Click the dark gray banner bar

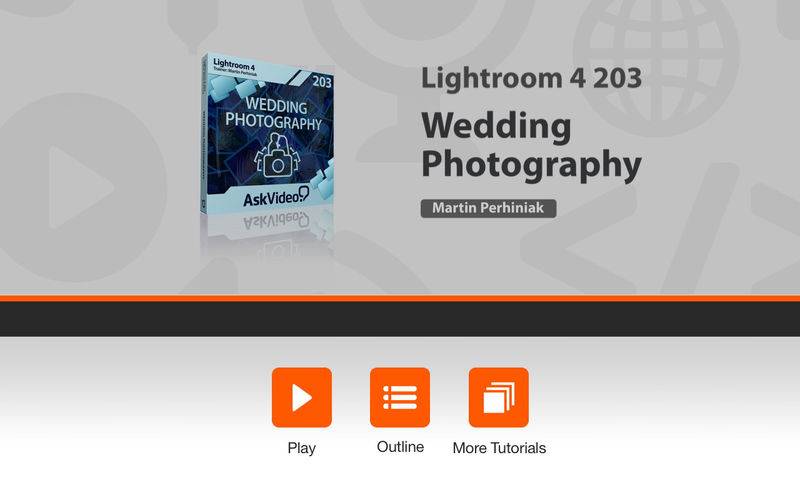pyautogui.click(x=400, y=319)
